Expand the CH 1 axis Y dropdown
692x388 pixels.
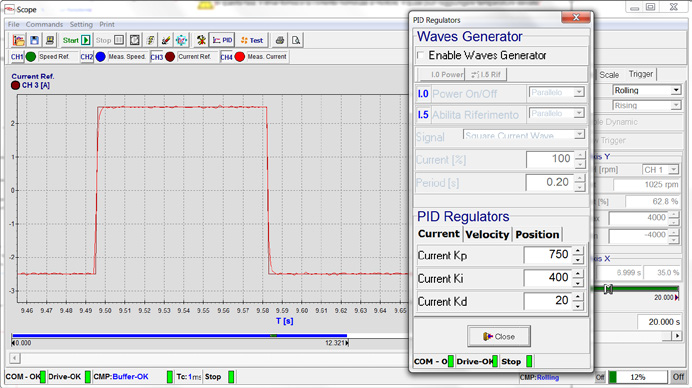(660, 170)
